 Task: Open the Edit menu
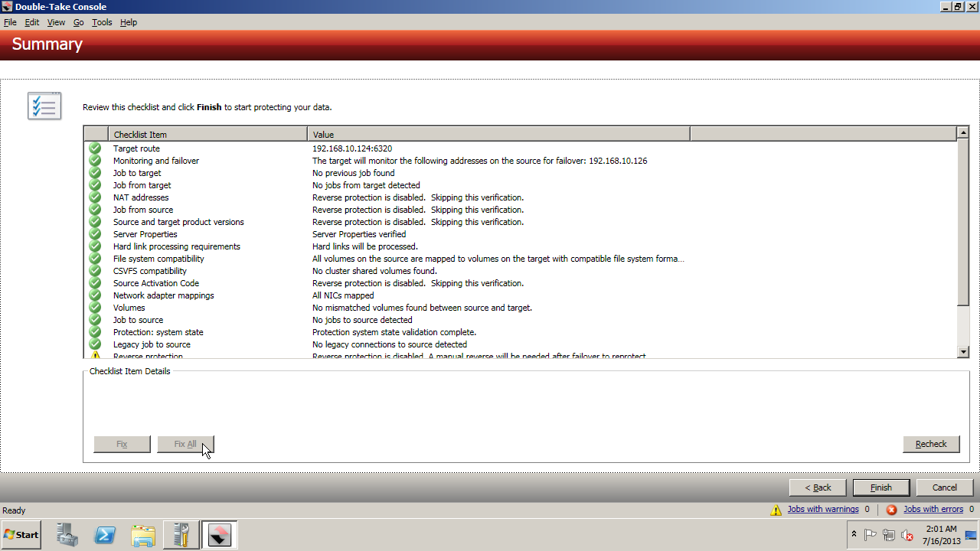click(x=31, y=22)
